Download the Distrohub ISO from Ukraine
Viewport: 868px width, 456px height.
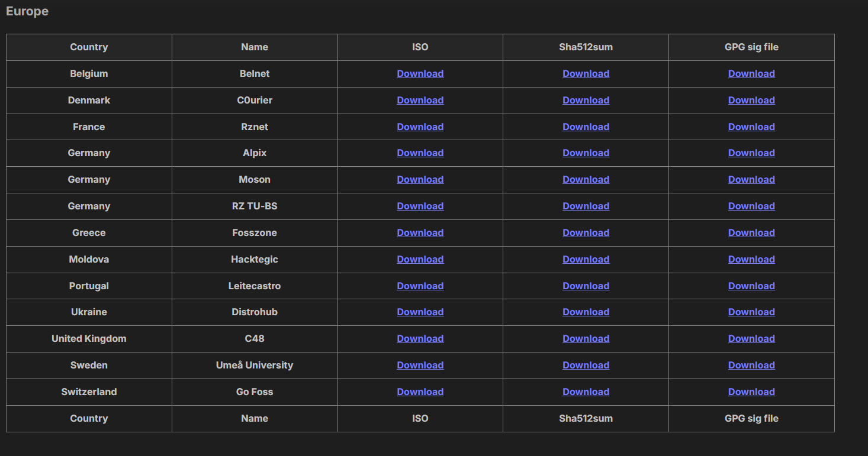tap(420, 312)
